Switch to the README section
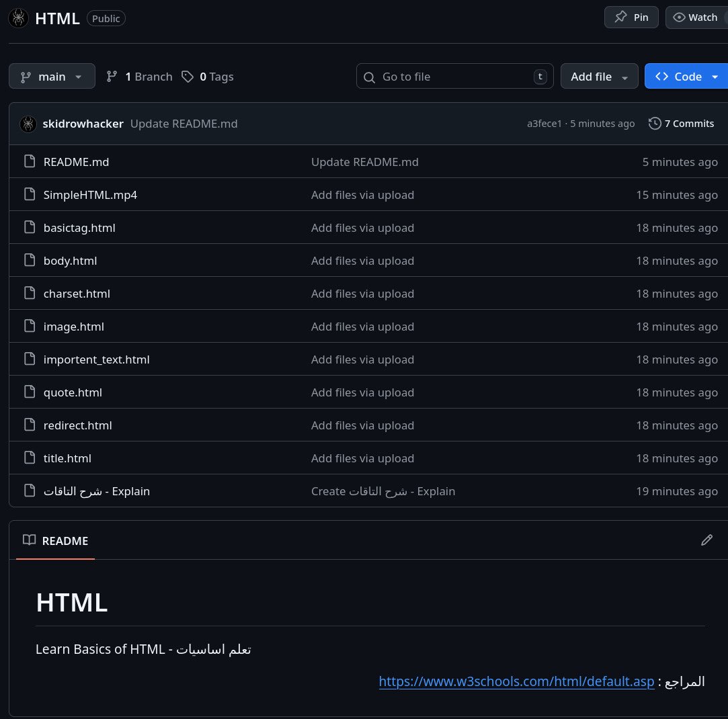This screenshot has height=719, width=728. point(65,541)
